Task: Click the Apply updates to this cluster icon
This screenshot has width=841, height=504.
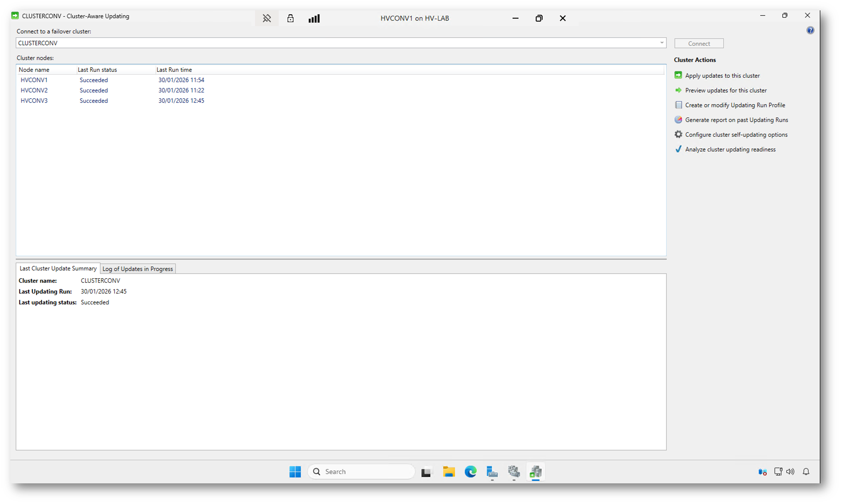Action: (x=678, y=75)
